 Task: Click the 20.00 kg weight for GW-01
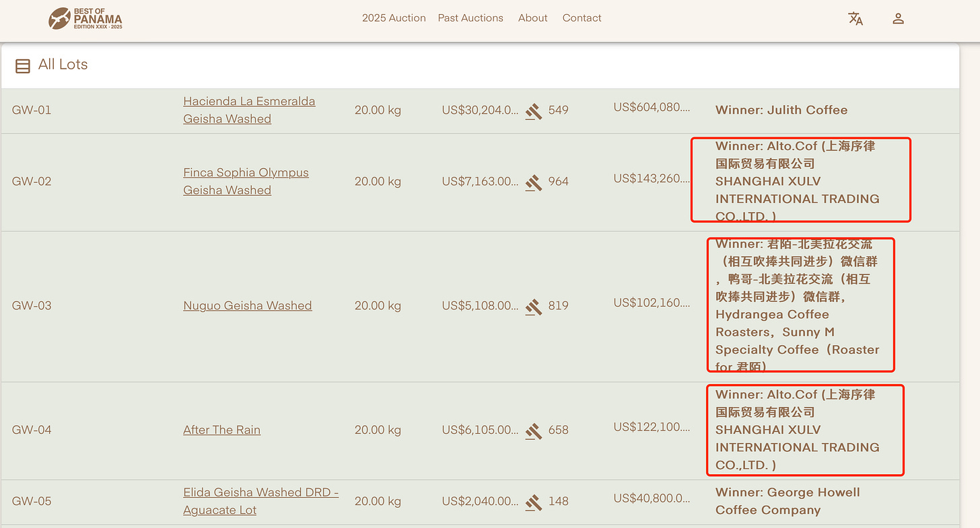tap(378, 110)
